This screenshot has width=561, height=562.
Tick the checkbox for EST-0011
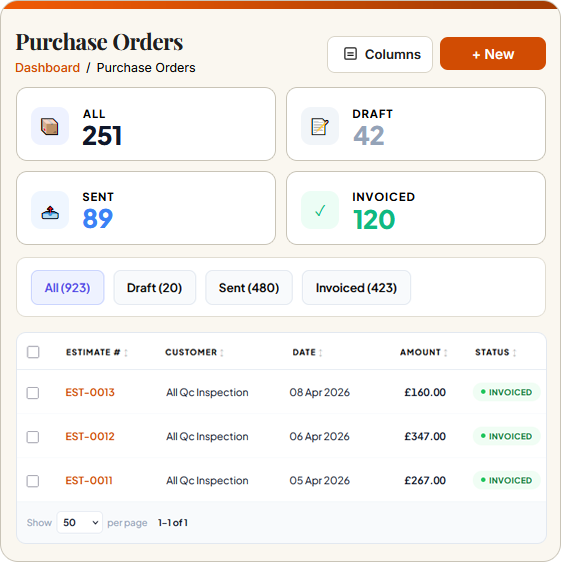coord(33,481)
